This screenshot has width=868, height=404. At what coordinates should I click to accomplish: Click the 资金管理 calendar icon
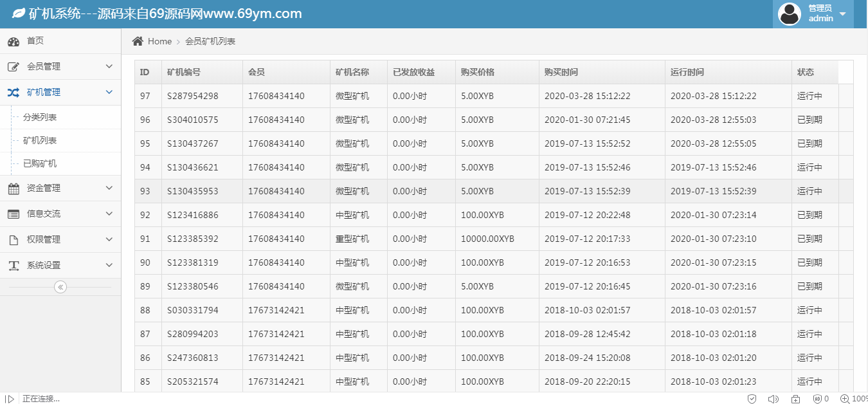click(14, 188)
